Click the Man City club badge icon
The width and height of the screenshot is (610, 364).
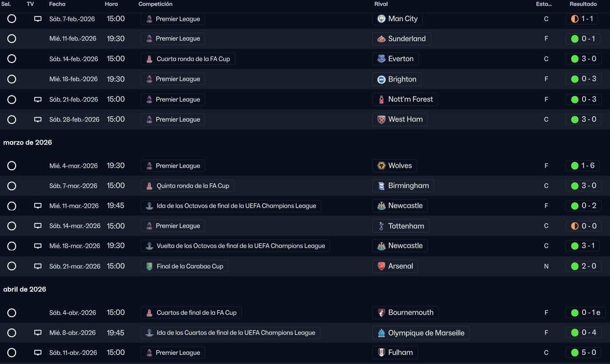(x=381, y=19)
